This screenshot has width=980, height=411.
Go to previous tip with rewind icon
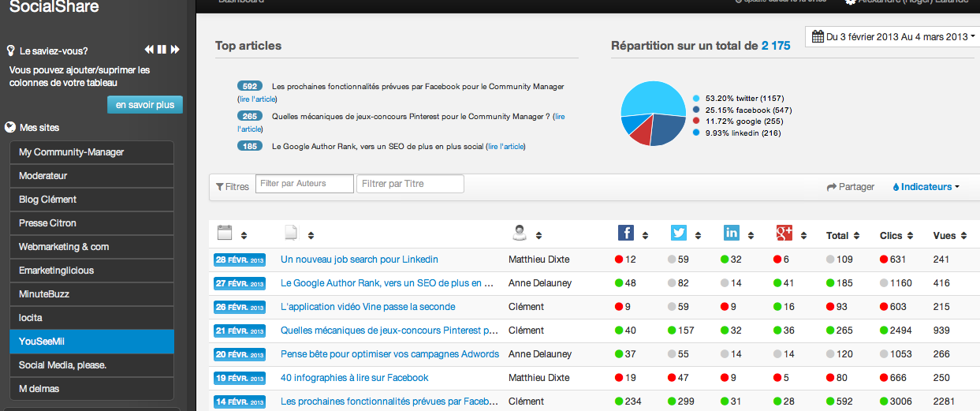pyautogui.click(x=149, y=50)
